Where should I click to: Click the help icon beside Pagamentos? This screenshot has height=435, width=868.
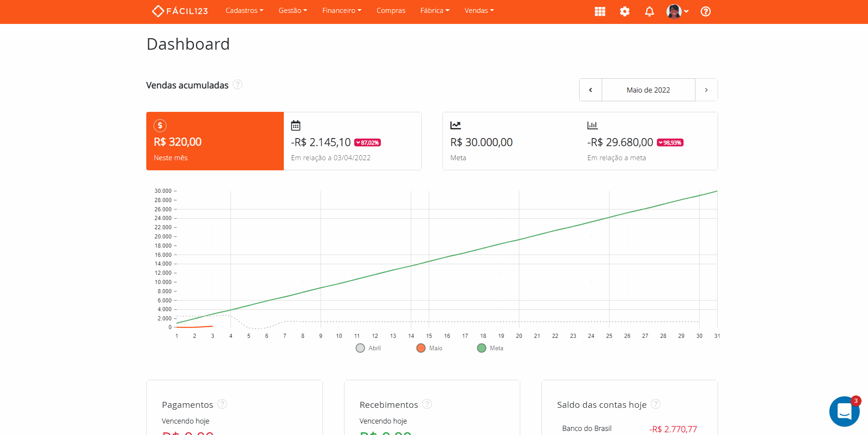coord(222,404)
